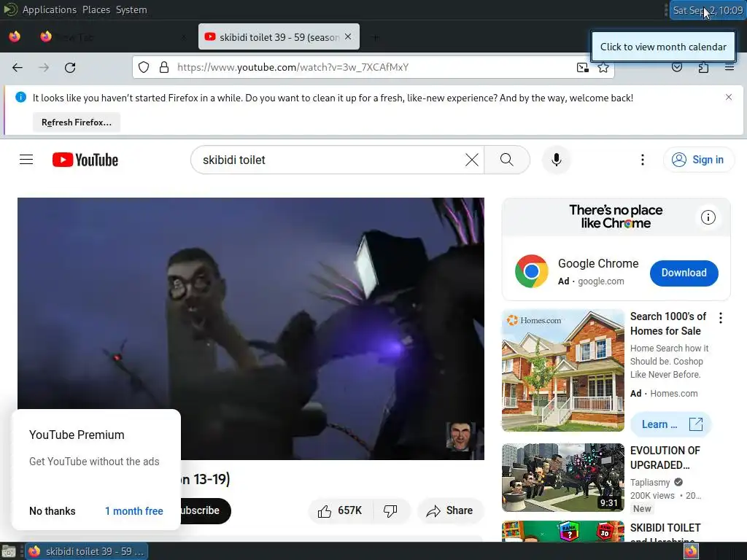Viewport: 747px width, 560px height.
Task: Accept the 1 month free offer
Action: coord(134,511)
